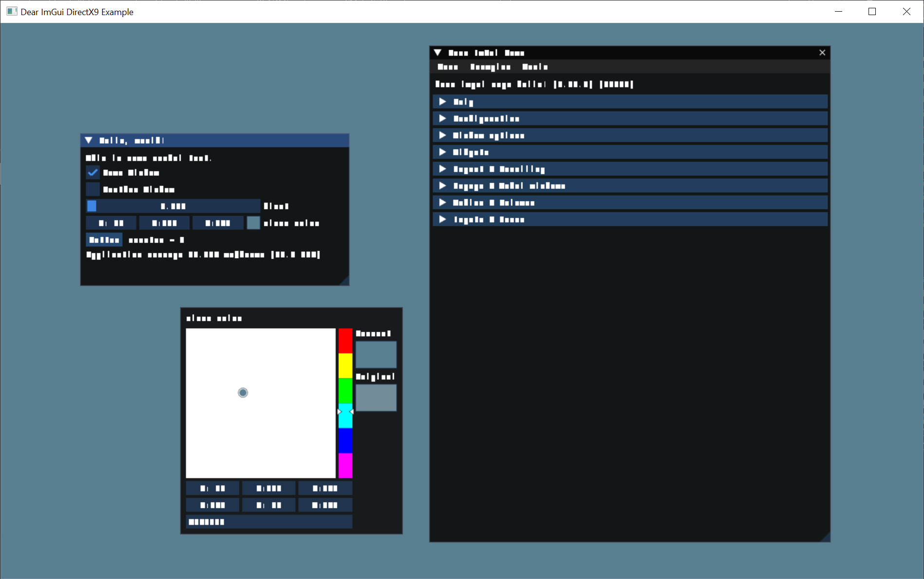The height and width of the screenshot is (579, 924).
Task: Maximize the DirectX9 Example application window
Action: click(x=872, y=11)
